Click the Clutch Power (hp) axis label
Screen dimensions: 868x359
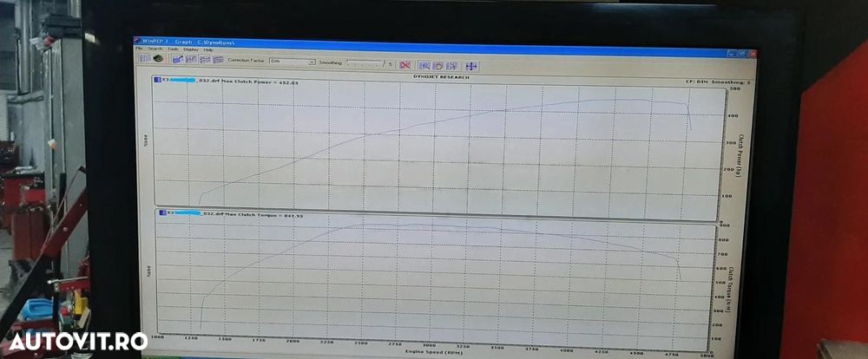point(739,157)
